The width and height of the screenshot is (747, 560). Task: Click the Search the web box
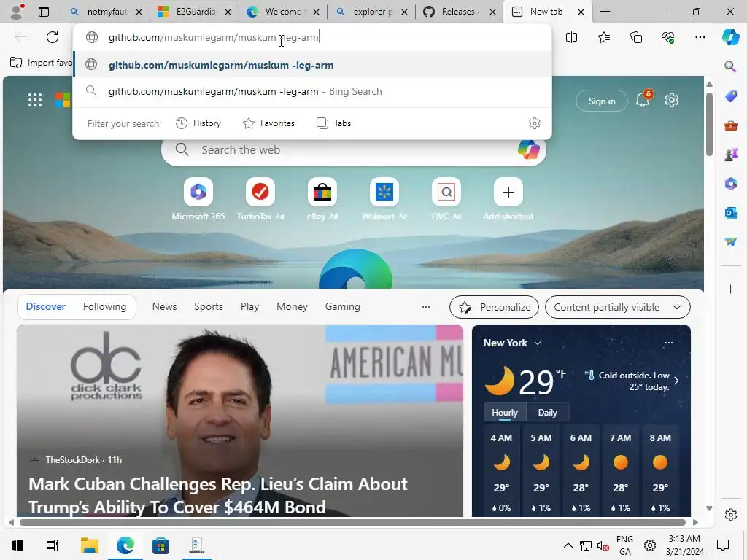point(354,150)
